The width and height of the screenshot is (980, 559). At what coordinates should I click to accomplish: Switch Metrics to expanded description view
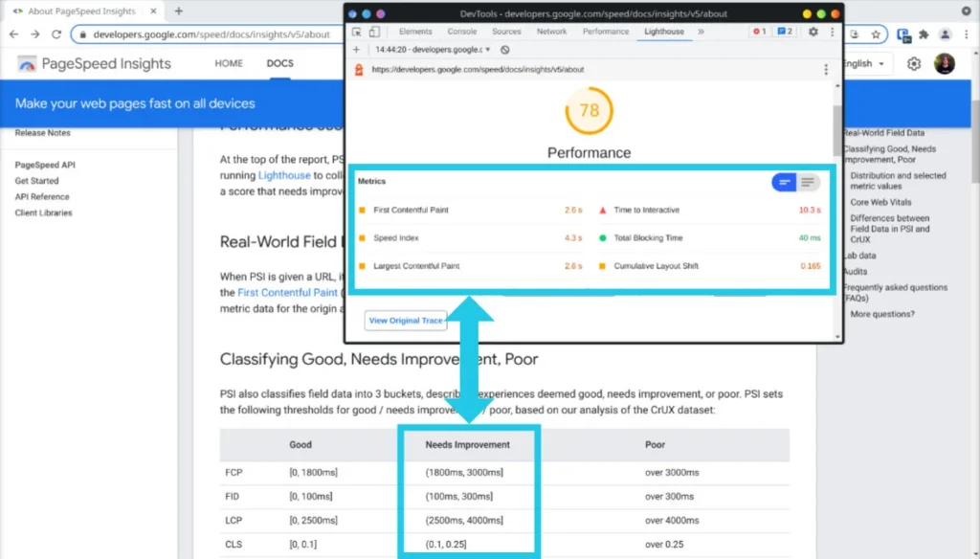click(x=808, y=182)
